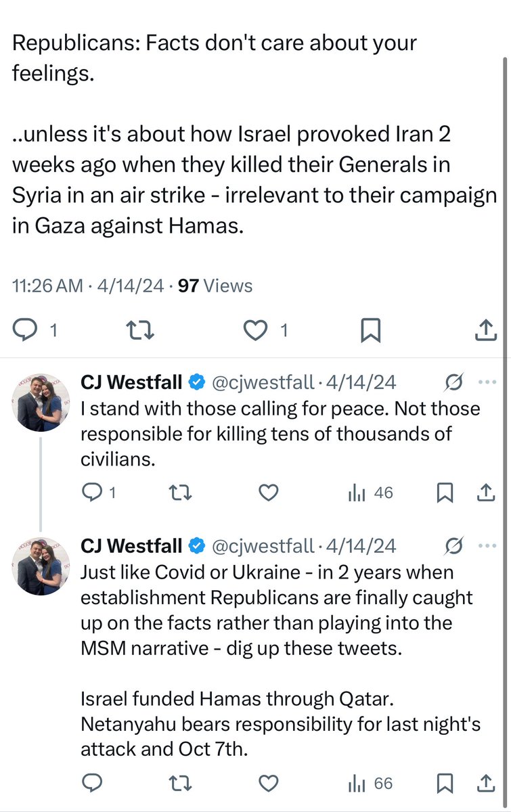Image resolution: width=511 pixels, height=812 pixels.
Task: Bookmark the main tweet
Action: 370,330
